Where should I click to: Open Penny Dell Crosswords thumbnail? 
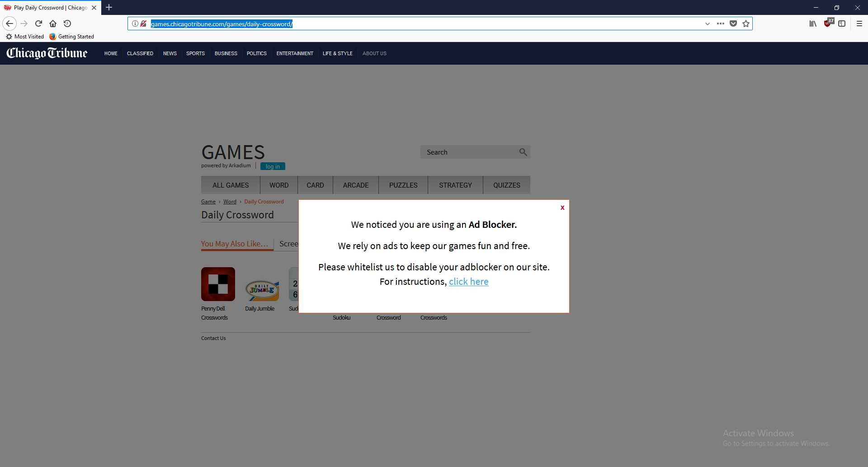(x=218, y=284)
